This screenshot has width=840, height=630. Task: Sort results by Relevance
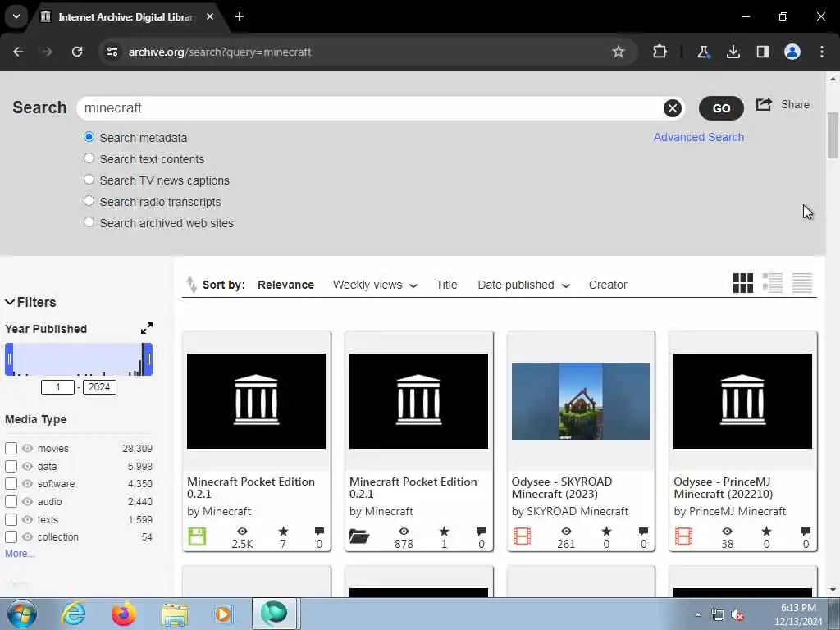click(x=285, y=285)
